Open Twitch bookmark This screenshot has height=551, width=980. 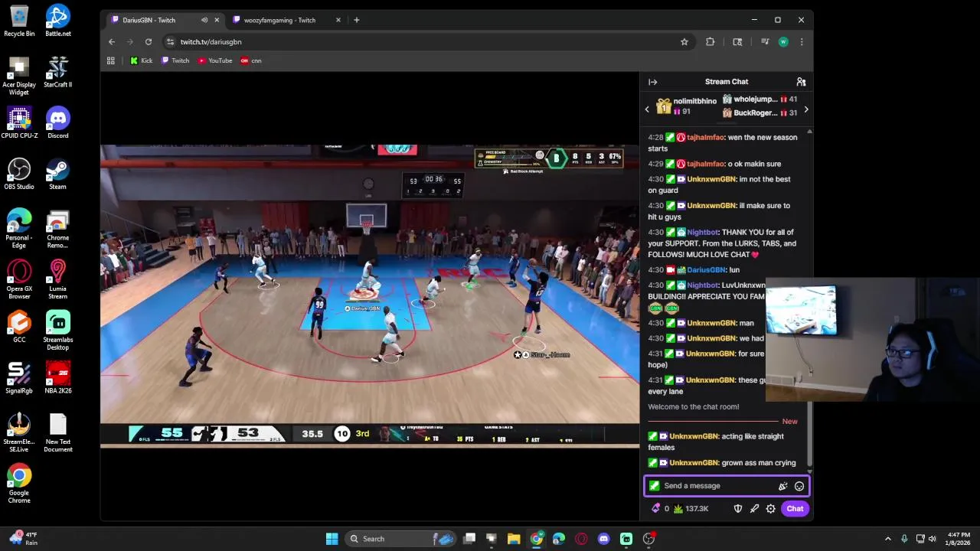[x=175, y=60]
